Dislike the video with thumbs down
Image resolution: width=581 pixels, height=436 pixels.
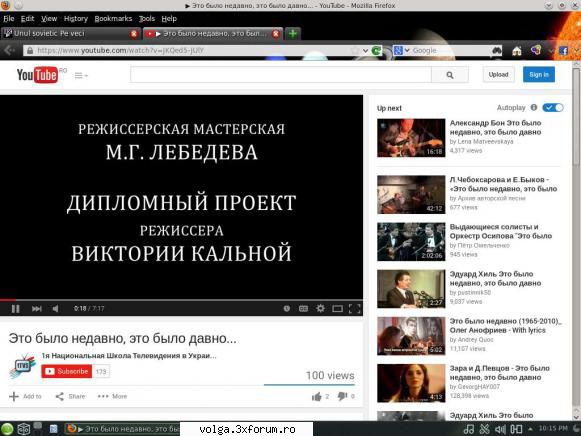[342, 397]
